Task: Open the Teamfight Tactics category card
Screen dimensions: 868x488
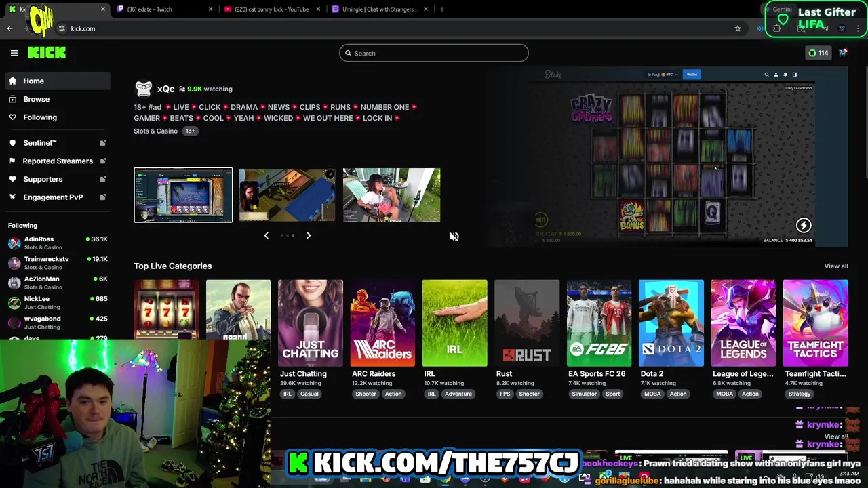Action: [815, 323]
